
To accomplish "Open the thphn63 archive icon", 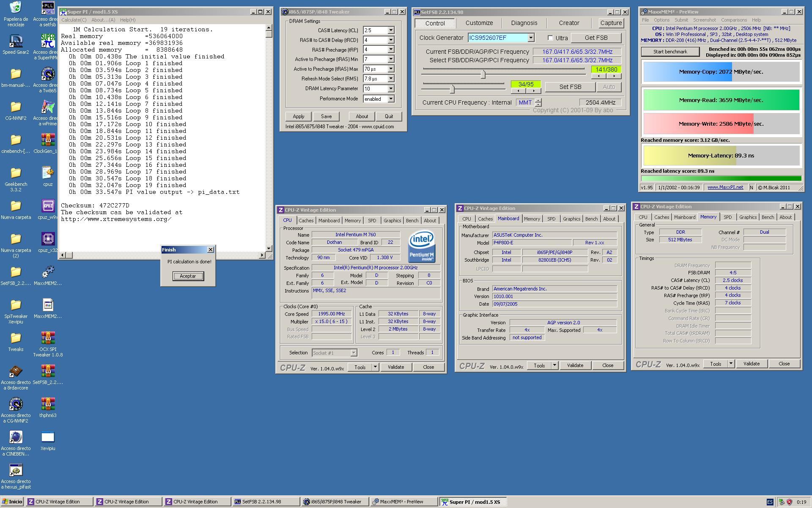I will point(48,404).
